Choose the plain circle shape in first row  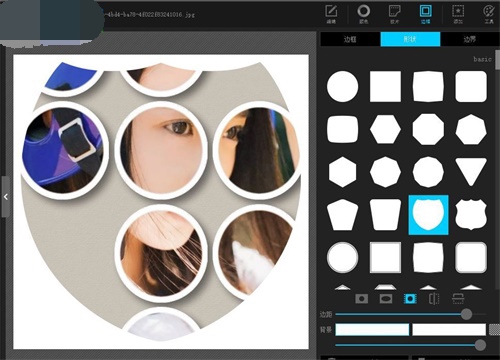343,86
